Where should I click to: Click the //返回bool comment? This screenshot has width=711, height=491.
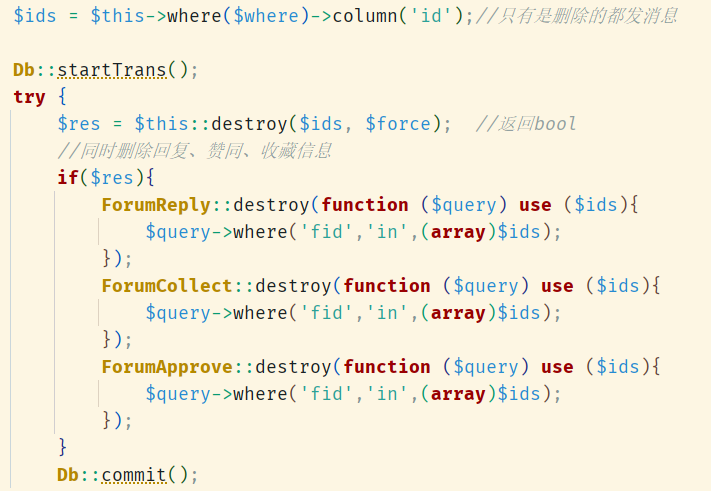point(526,124)
